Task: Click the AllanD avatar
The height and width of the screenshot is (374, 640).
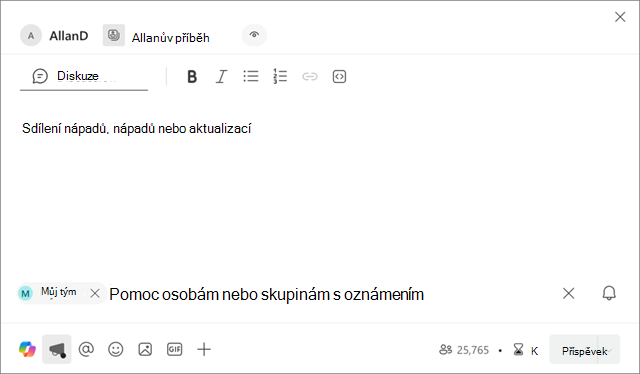Action: coord(31,36)
